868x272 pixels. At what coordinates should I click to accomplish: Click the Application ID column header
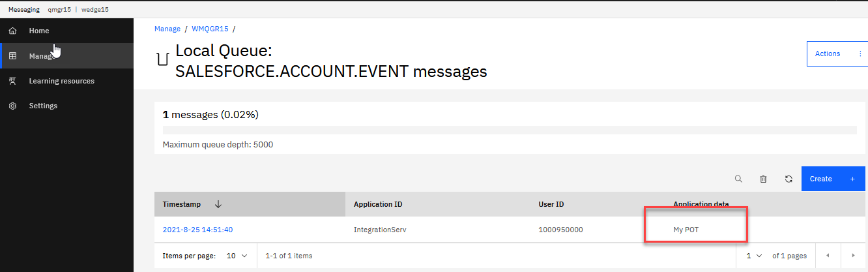(378, 204)
